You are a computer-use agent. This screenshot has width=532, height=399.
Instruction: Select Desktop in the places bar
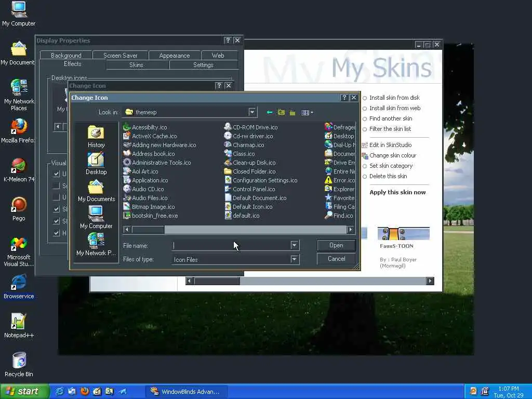pos(96,164)
